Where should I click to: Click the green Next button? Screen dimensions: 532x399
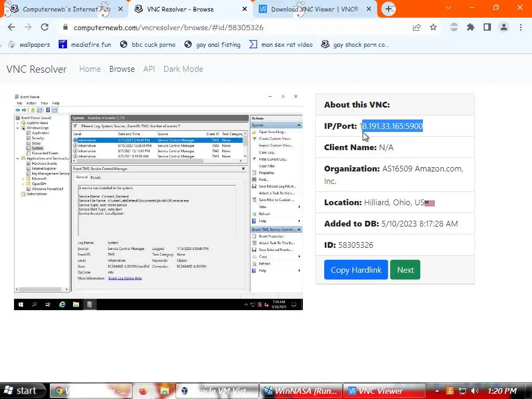tap(405, 270)
